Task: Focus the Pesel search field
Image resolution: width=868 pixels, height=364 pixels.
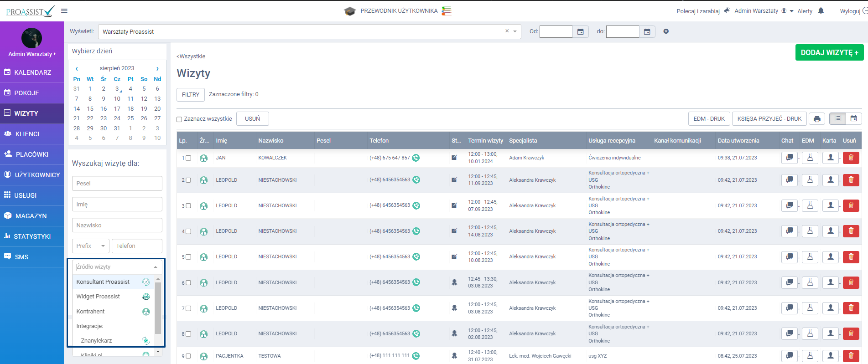Action: coord(117,184)
